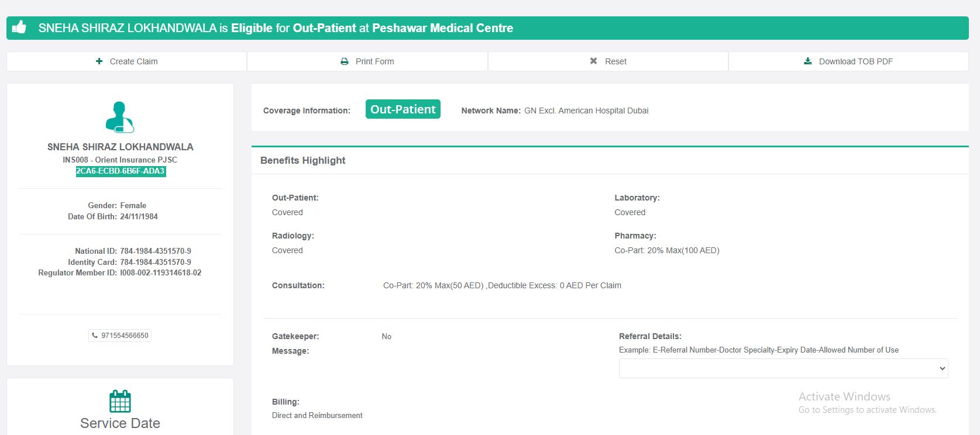980x435 pixels.
Task: Click the Service Date heading
Action: tap(120, 423)
